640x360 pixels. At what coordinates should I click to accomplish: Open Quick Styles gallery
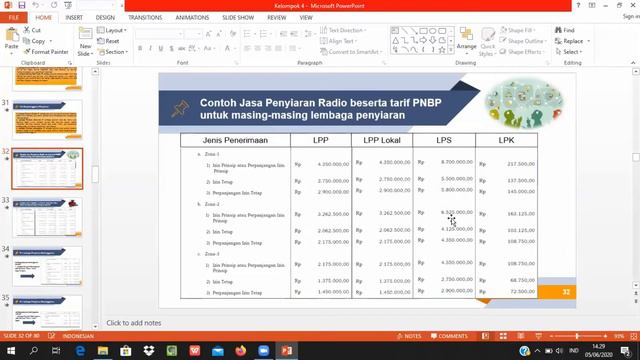pos(487,42)
